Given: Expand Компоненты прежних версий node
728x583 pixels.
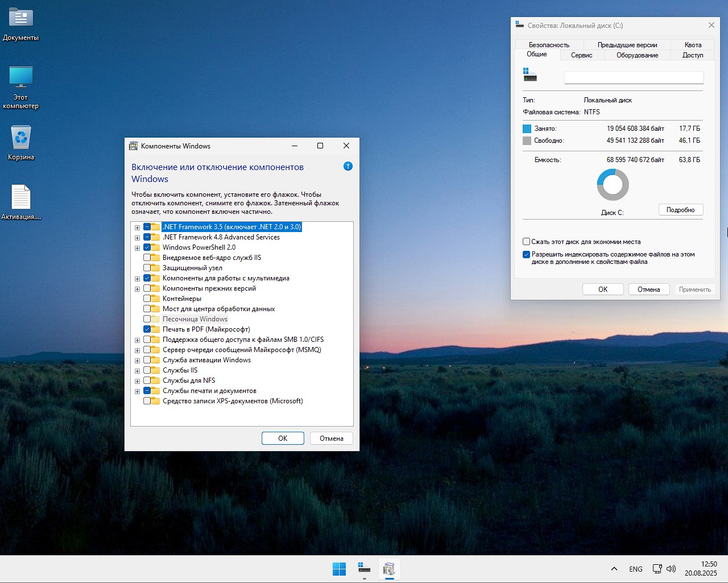Looking at the screenshot, I should (137, 289).
